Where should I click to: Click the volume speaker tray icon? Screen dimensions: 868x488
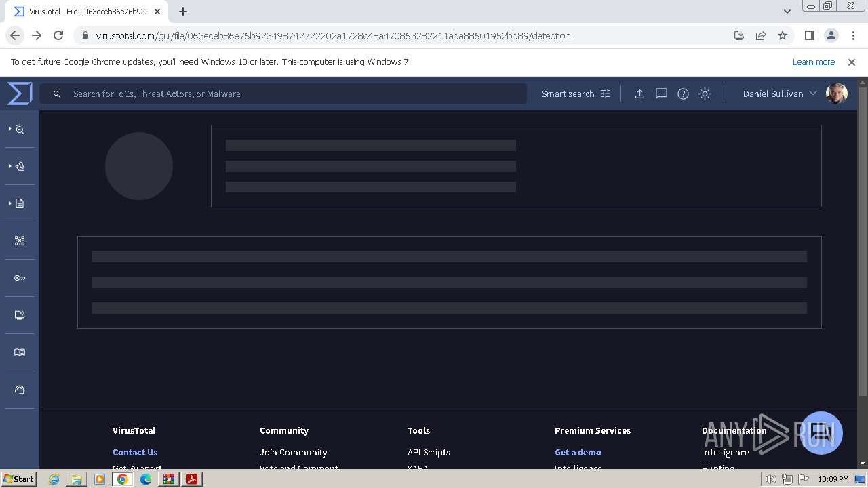(771, 479)
